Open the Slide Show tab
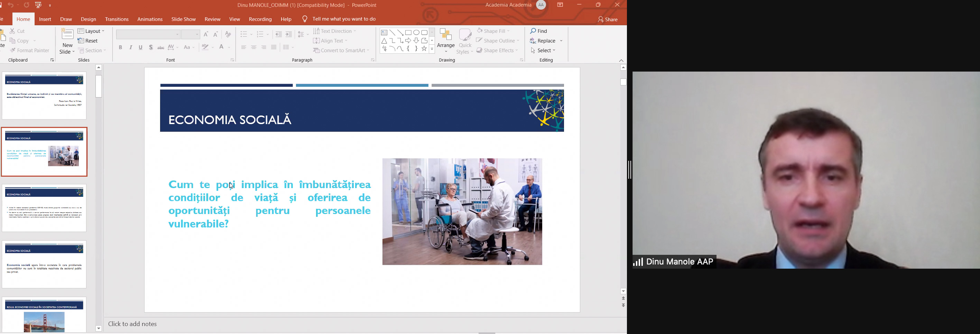Image resolution: width=980 pixels, height=334 pixels. point(183,19)
